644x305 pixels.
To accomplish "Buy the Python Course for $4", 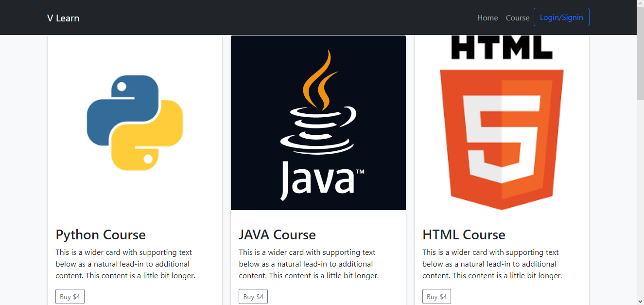I will (70, 297).
